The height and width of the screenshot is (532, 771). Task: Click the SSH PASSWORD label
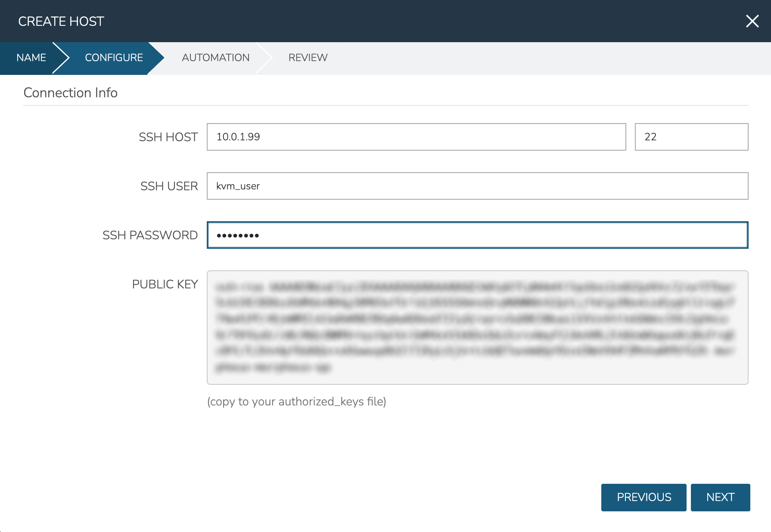150,235
